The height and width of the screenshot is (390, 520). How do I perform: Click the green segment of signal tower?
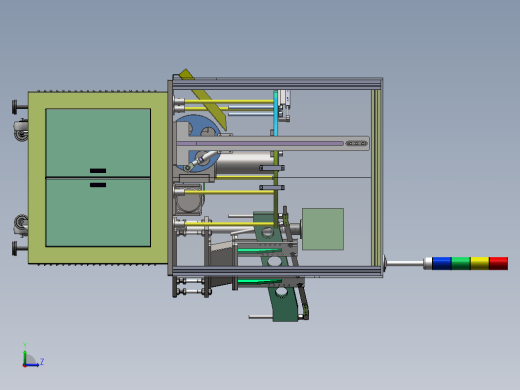point(461,263)
